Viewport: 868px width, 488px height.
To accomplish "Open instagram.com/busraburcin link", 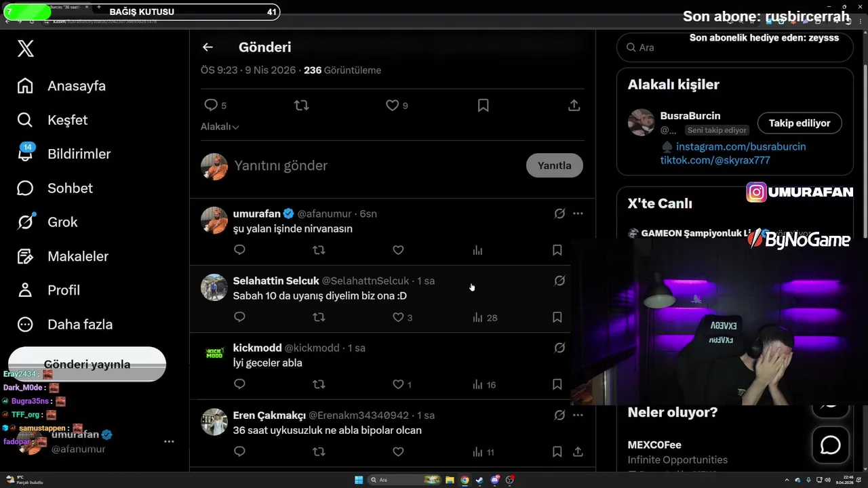I will pos(741,146).
